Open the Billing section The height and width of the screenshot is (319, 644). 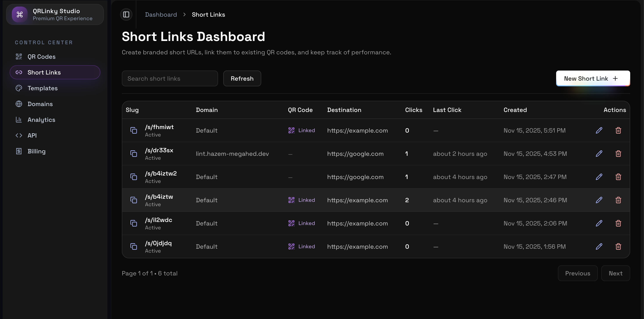coord(37,151)
